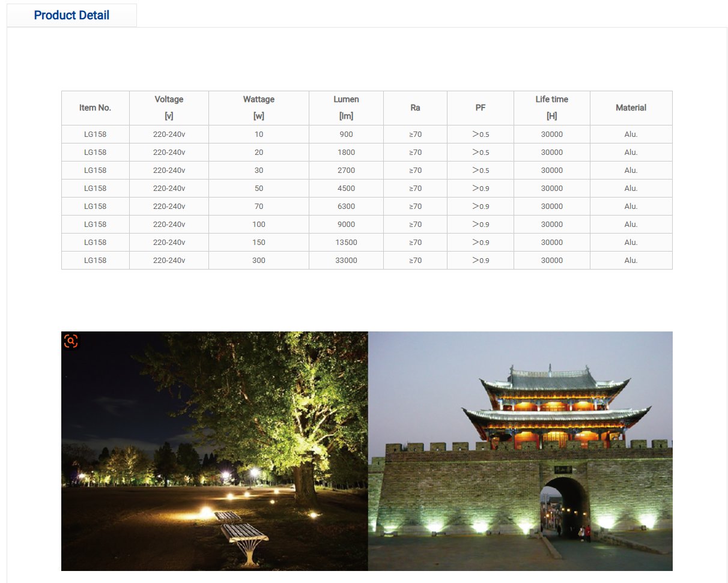The height and width of the screenshot is (583, 728).
Task: Select the "PF" column header
Action: coord(481,108)
